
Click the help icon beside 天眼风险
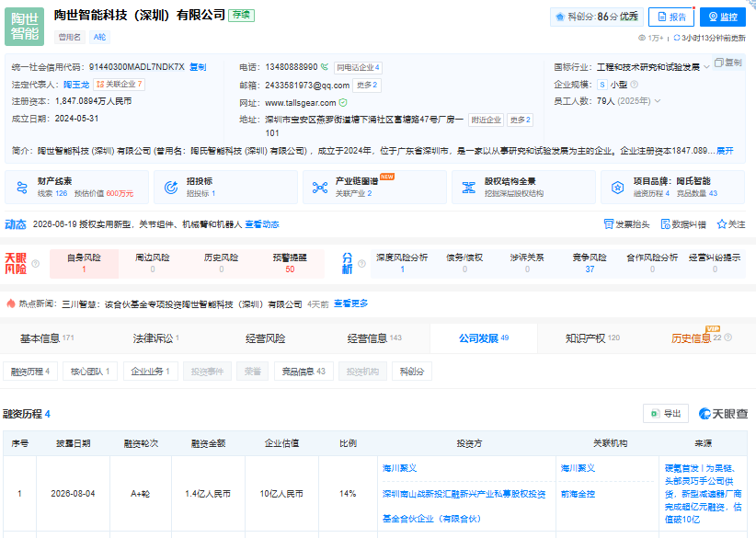35,264
